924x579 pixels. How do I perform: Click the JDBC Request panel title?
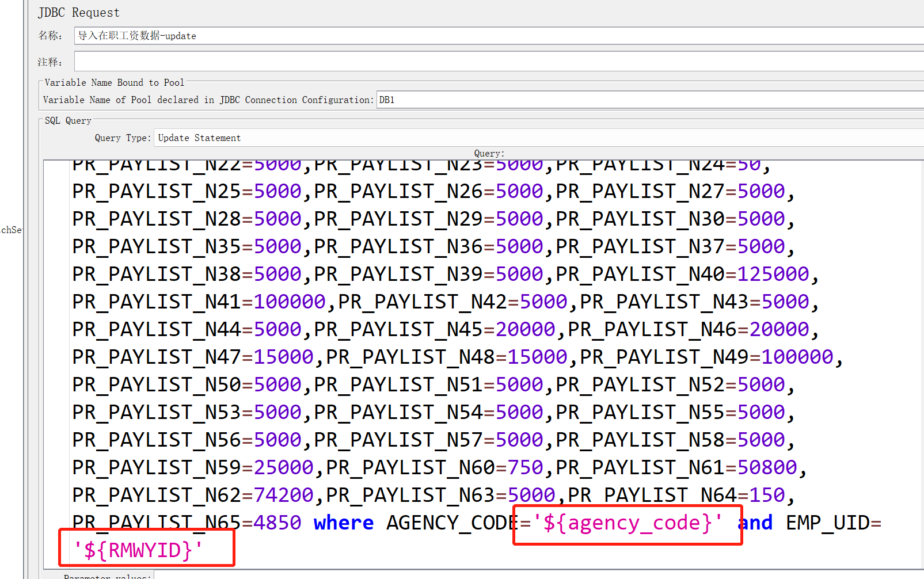pos(79,13)
